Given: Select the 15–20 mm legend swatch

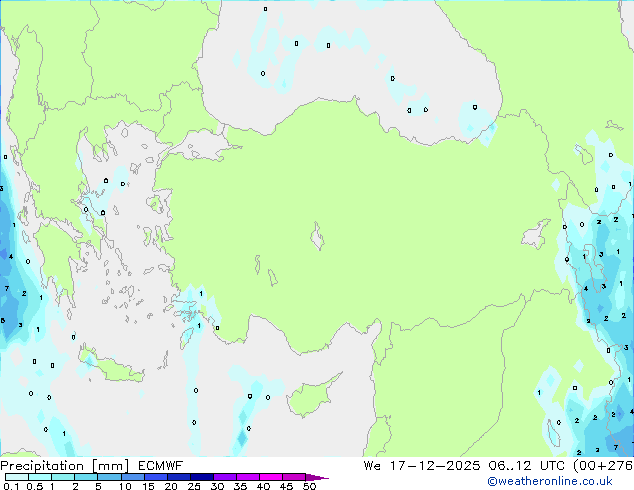Looking at the screenshot, I should coord(155,477).
